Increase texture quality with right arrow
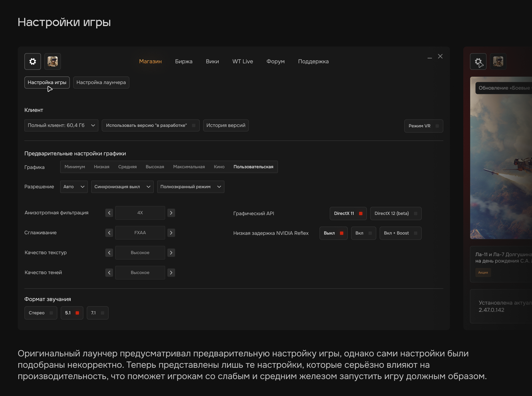Screen dimensions: 532x396 point(171,253)
